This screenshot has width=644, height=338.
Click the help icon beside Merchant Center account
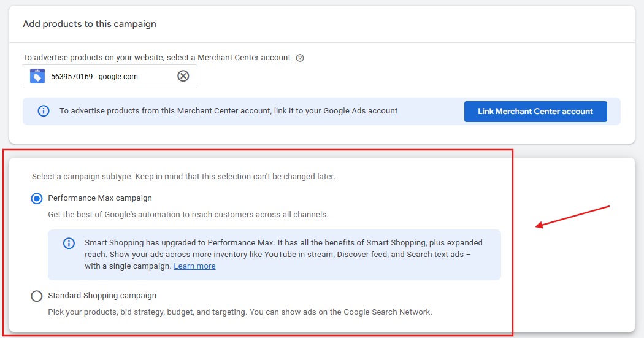[300, 58]
